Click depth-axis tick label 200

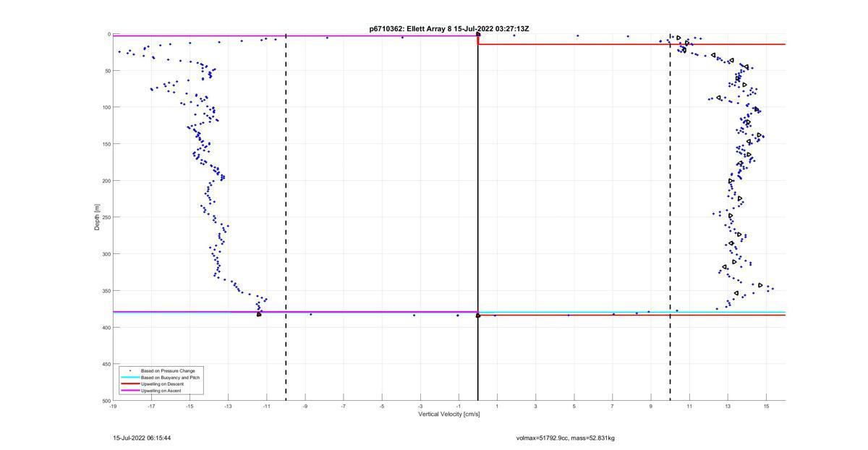[106, 181]
